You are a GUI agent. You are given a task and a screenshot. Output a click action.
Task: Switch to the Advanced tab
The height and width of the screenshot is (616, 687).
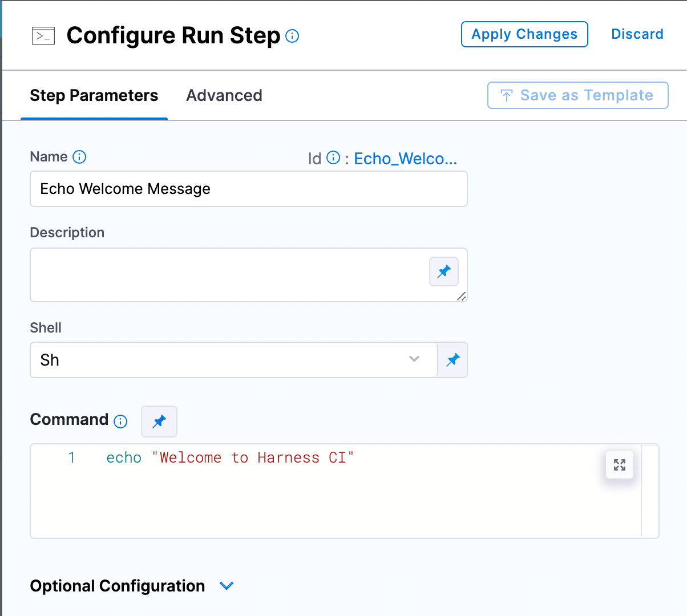(224, 95)
